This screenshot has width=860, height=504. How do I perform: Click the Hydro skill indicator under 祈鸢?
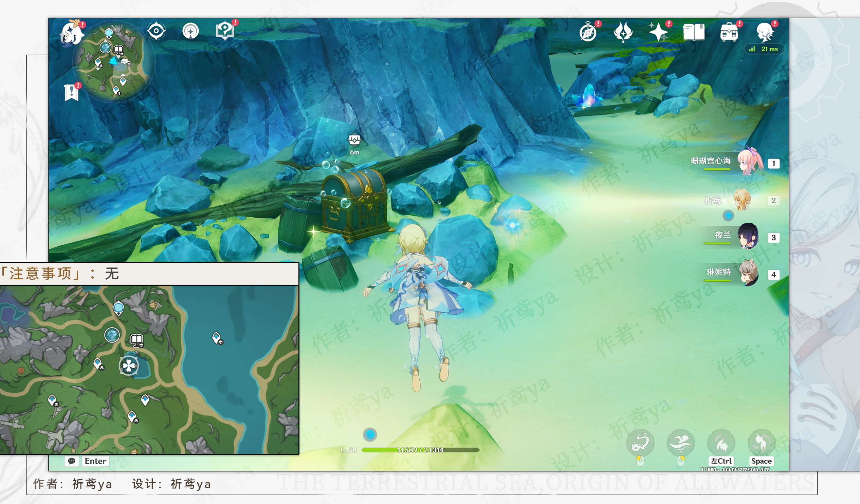(x=728, y=216)
